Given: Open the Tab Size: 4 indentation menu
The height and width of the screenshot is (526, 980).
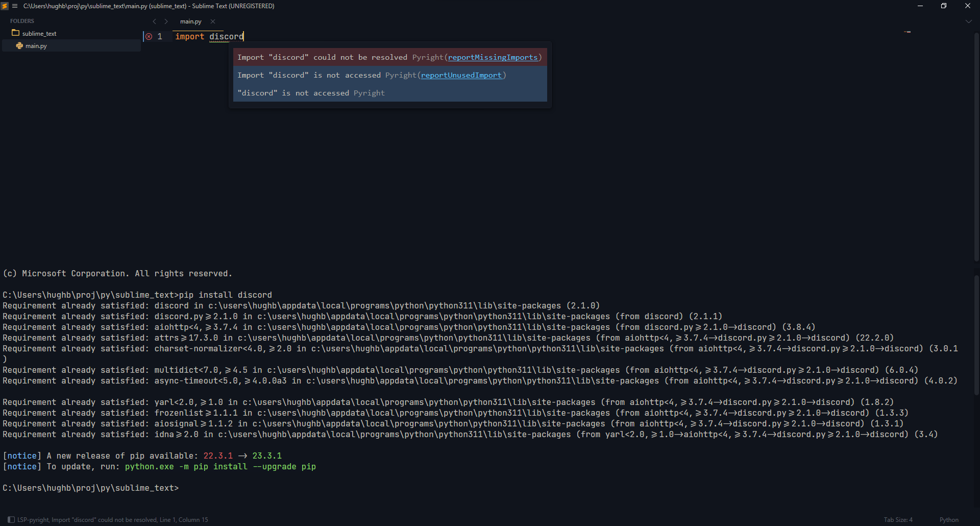Looking at the screenshot, I should [898, 520].
